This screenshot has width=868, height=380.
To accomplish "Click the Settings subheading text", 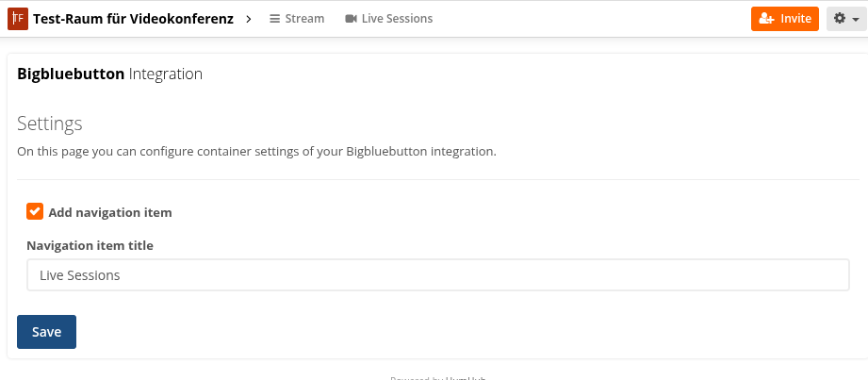I will point(50,124).
